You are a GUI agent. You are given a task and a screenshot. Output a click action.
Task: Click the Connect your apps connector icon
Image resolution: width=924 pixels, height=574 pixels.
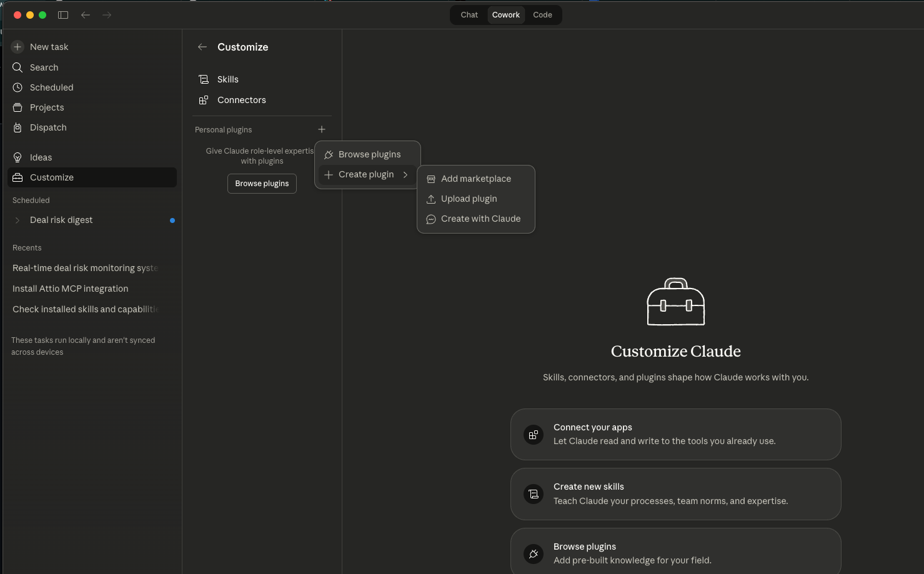point(533,435)
